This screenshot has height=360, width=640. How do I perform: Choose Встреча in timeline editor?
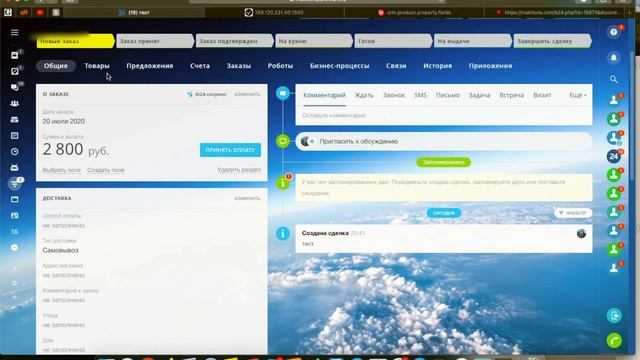[x=512, y=95]
